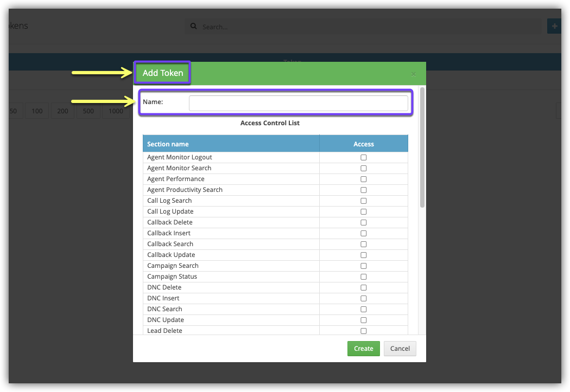This screenshot has height=392, width=570.
Task: Close the Add Token dialog with X
Action: point(413,74)
